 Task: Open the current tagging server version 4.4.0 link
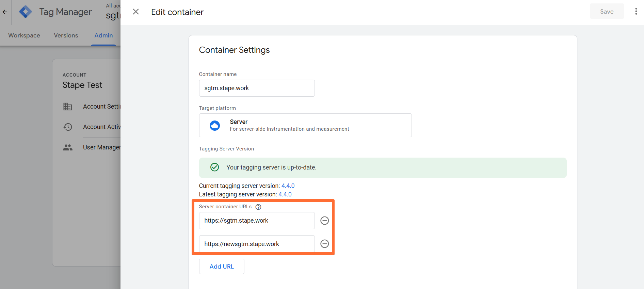pos(288,186)
